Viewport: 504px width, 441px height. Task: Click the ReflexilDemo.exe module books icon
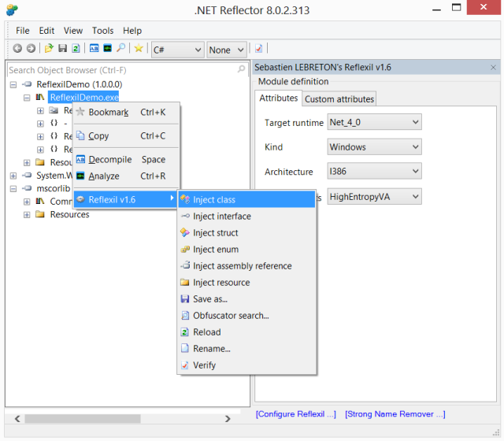40,97
